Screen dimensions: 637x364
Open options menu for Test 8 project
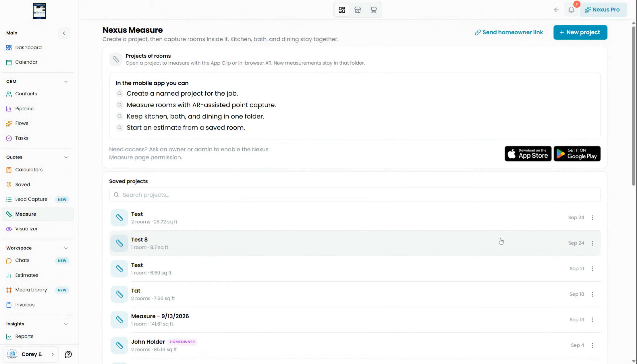[592, 243]
